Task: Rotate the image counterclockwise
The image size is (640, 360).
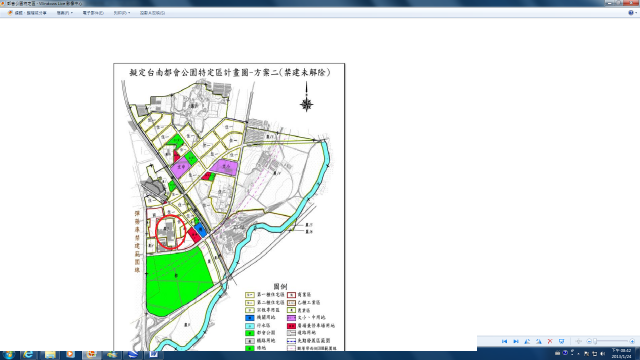Action: tap(527, 341)
